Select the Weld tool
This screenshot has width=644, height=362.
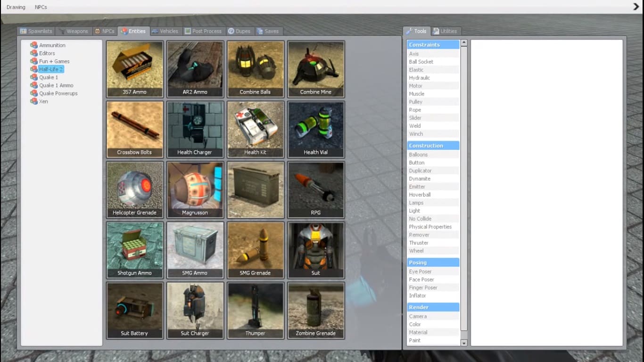click(433, 126)
